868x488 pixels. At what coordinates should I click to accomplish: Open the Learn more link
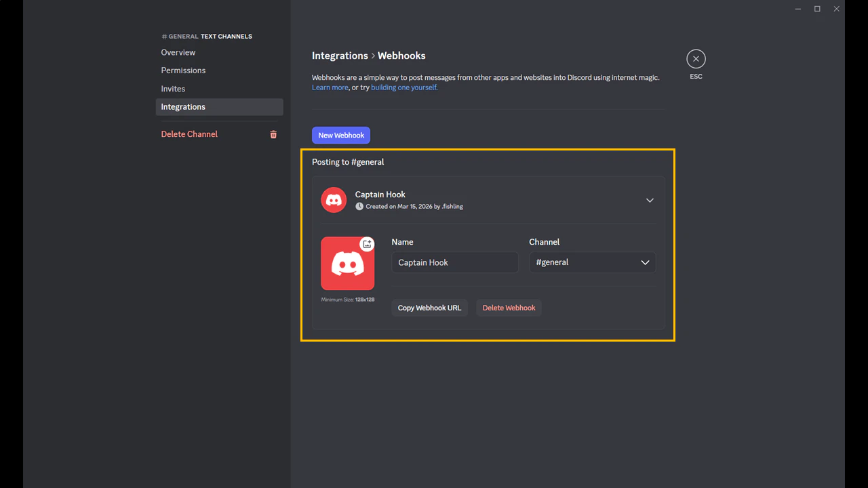[330, 87]
